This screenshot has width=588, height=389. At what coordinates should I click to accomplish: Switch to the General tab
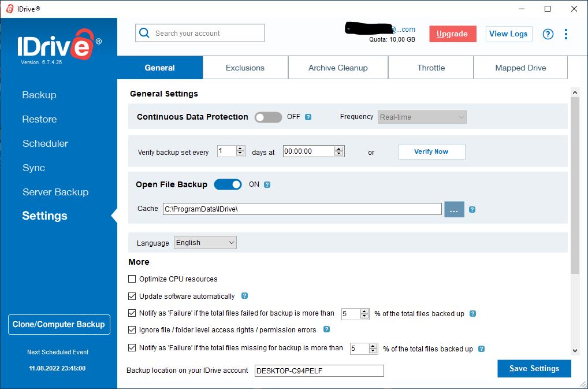click(x=160, y=68)
